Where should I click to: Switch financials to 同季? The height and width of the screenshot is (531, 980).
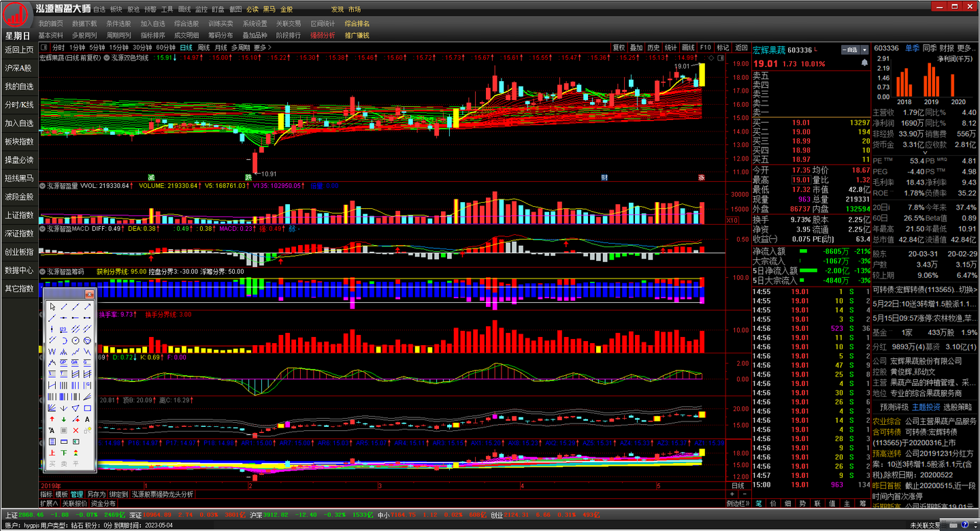930,48
